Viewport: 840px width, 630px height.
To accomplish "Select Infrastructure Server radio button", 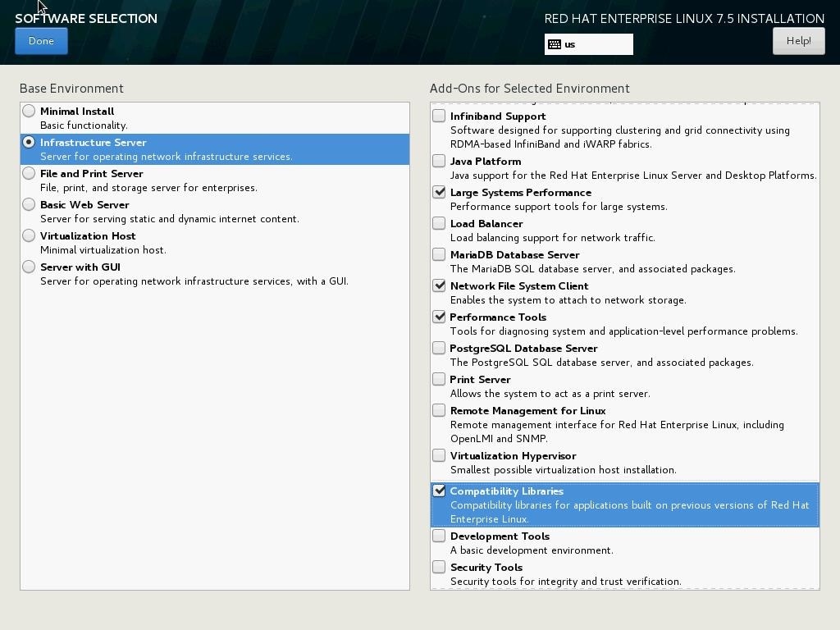I will pyautogui.click(x=29, y=142).
